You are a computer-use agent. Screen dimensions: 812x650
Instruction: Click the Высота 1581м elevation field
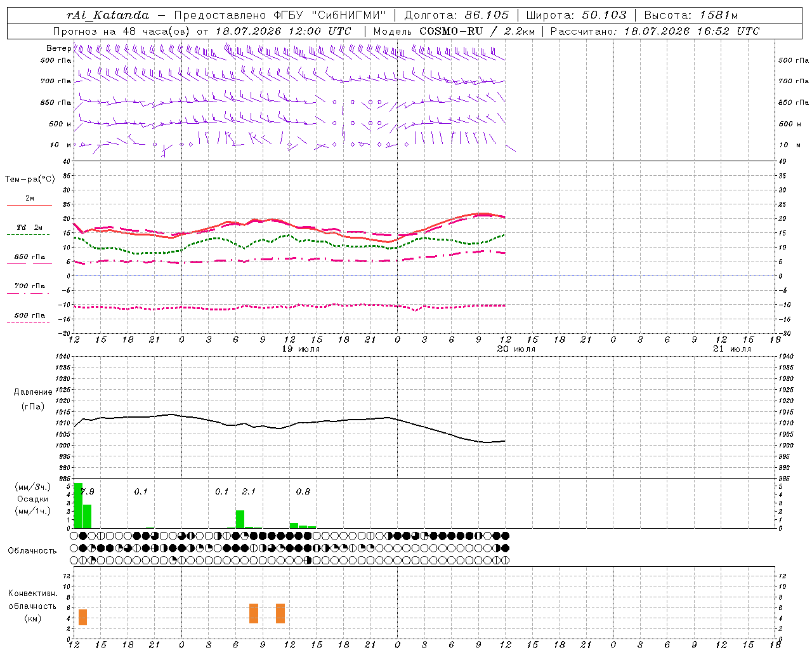click(691, 15)
